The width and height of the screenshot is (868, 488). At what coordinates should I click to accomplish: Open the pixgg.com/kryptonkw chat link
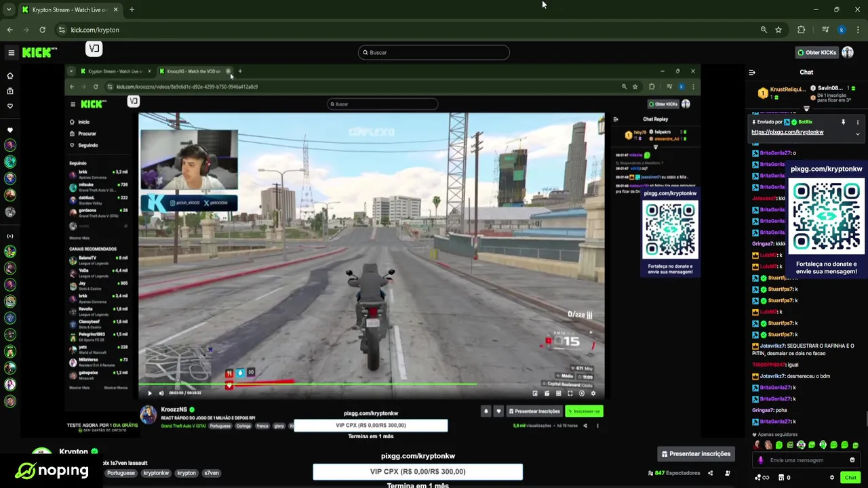coord(787,132)
